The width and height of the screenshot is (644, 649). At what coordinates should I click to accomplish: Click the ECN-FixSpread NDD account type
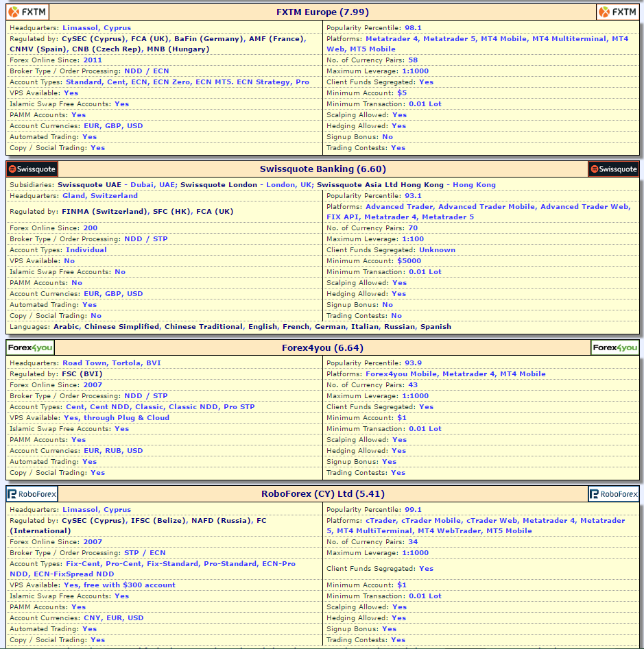tap(73, 574)
